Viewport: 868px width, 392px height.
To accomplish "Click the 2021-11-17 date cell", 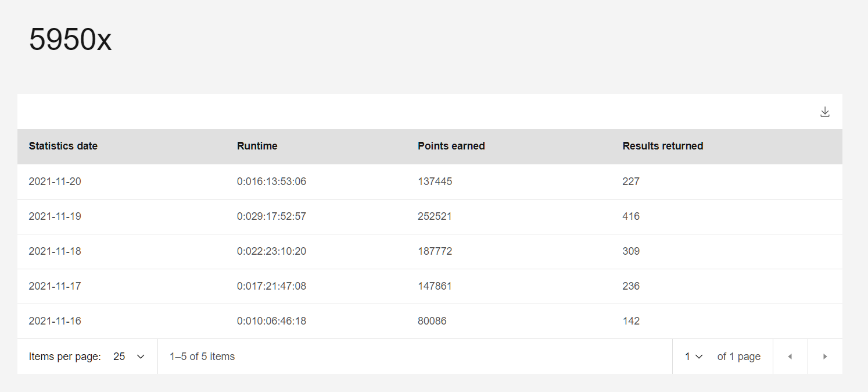I will point(55,286).
